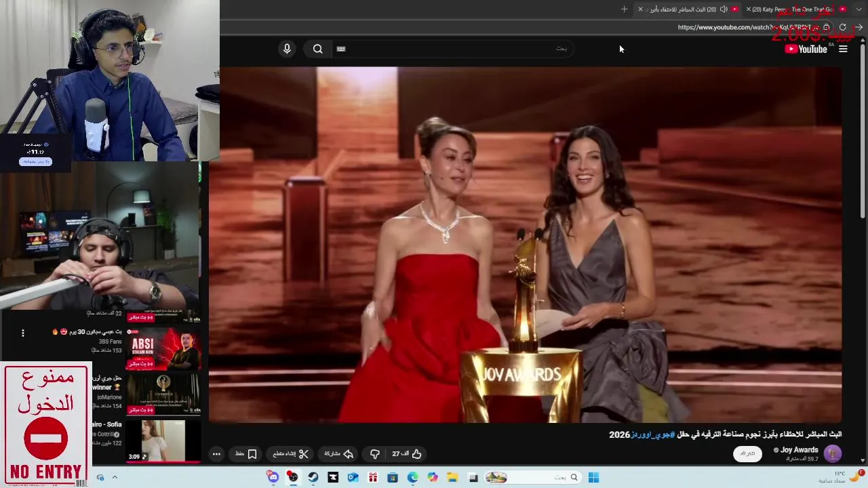Dislike the Joy Awards live video
The image size is (868, 488).
coord(375,454)
